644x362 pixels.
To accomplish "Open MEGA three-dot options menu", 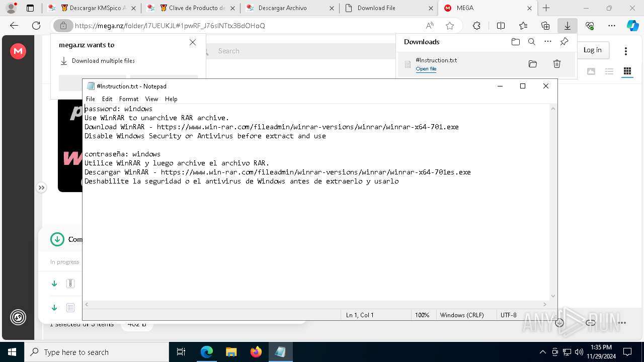I will (x=626, y=51).
